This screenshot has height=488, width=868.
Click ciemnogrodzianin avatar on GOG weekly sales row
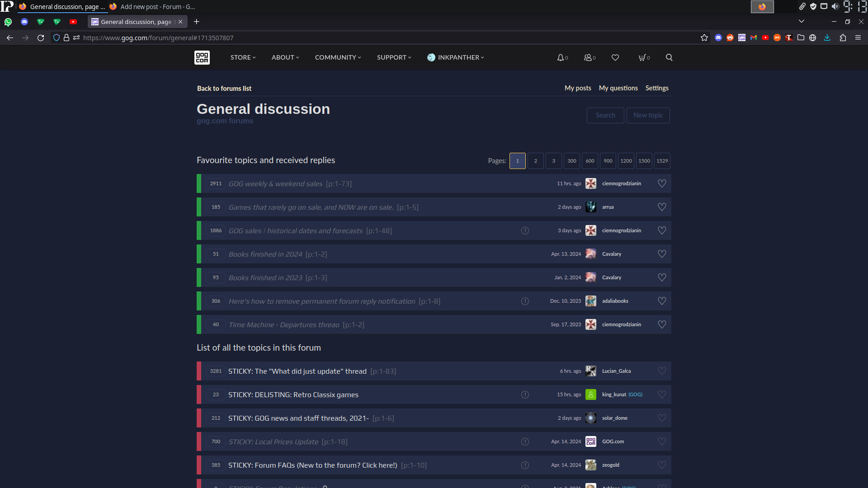coord(591,183)
